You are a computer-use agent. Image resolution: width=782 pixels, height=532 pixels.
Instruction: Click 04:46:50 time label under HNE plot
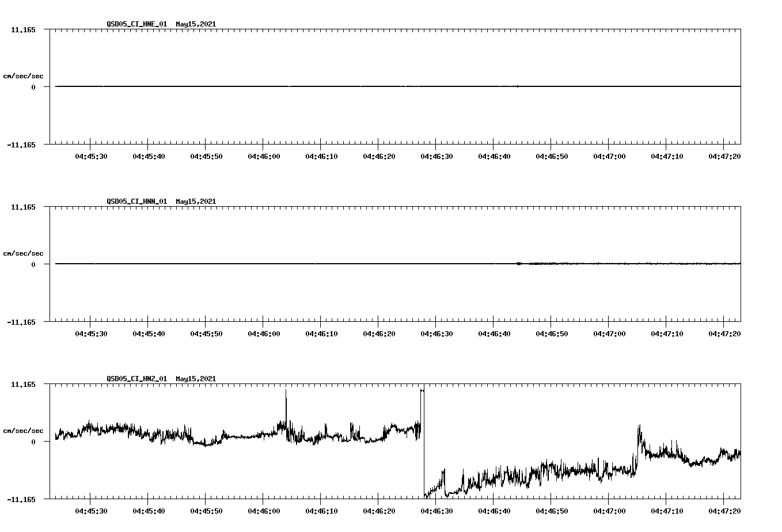tap(552, 156)
